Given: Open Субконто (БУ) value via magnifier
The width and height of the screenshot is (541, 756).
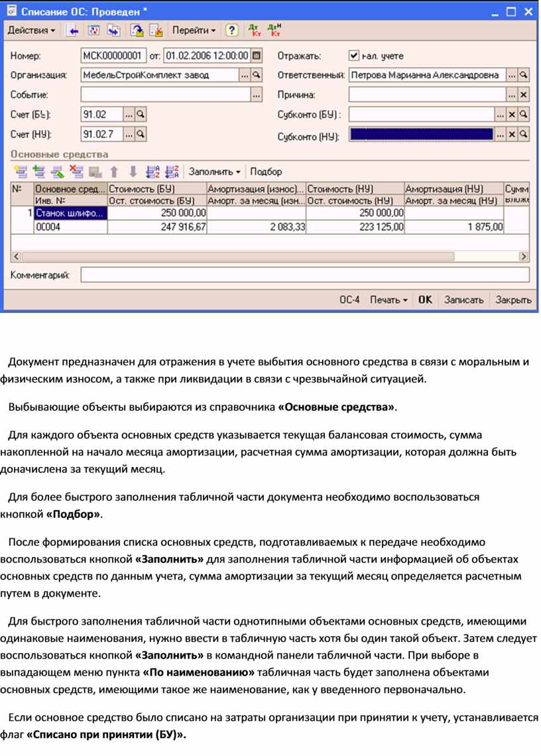Looking at the screenshot, I should [524, 115].
